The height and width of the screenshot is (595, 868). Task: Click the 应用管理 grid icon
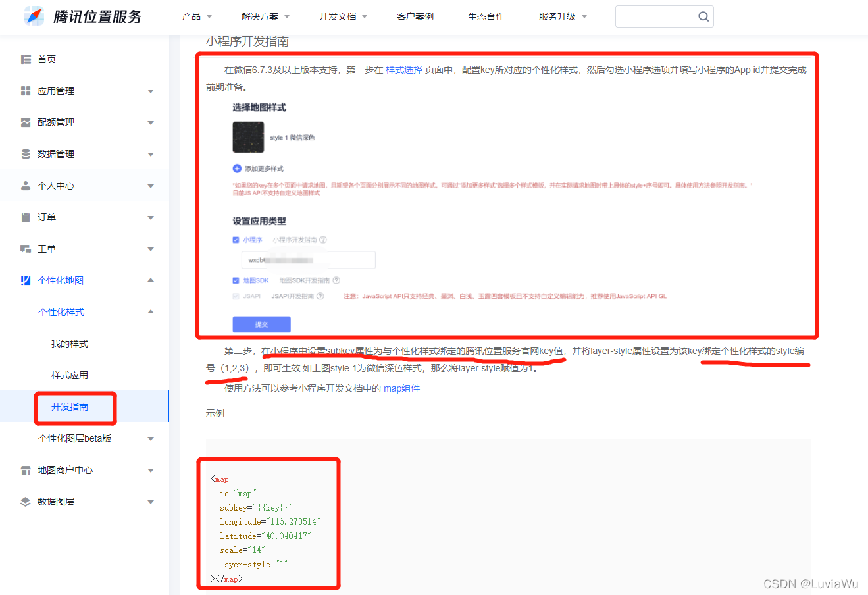pyautogui.click(x=26, y=91)
